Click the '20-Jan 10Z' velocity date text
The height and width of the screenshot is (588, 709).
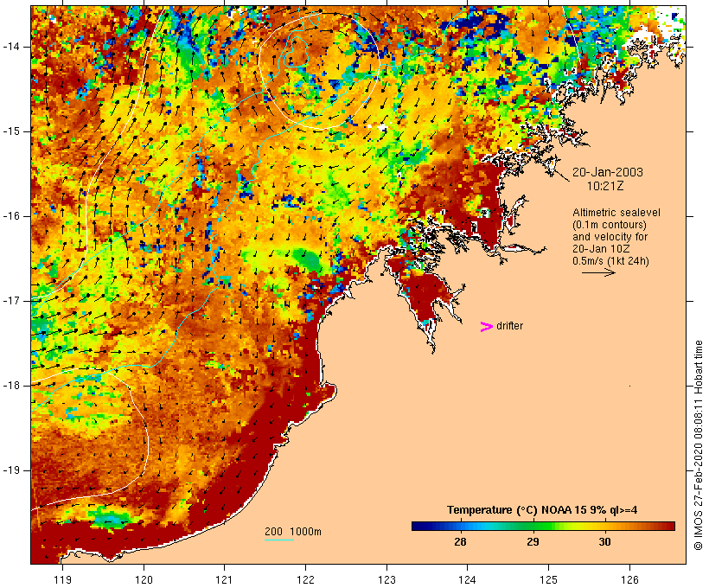(x=601, y=249)
